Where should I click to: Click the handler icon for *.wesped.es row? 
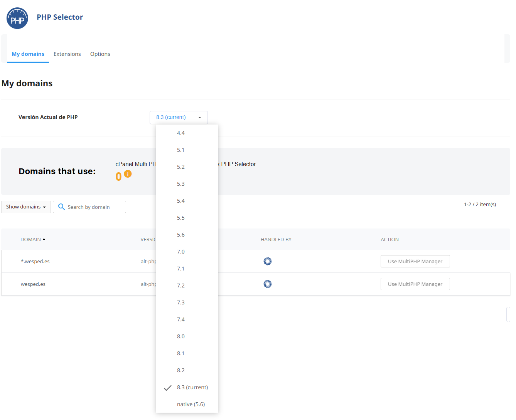coord(267,261)
